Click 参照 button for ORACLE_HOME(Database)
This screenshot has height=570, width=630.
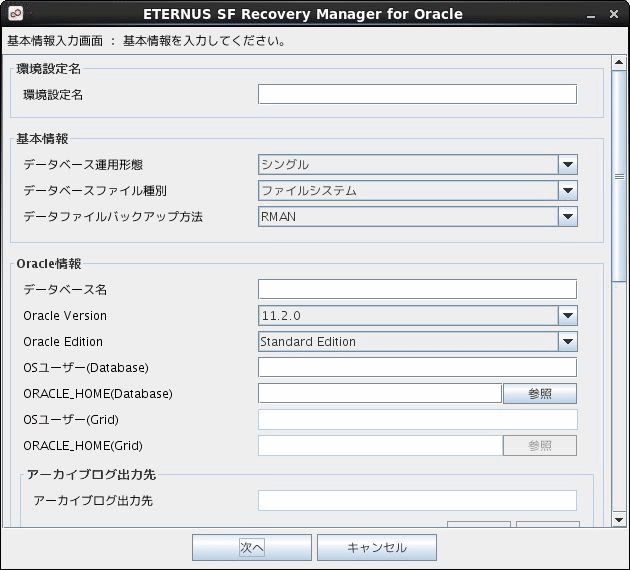click(540, 394)
